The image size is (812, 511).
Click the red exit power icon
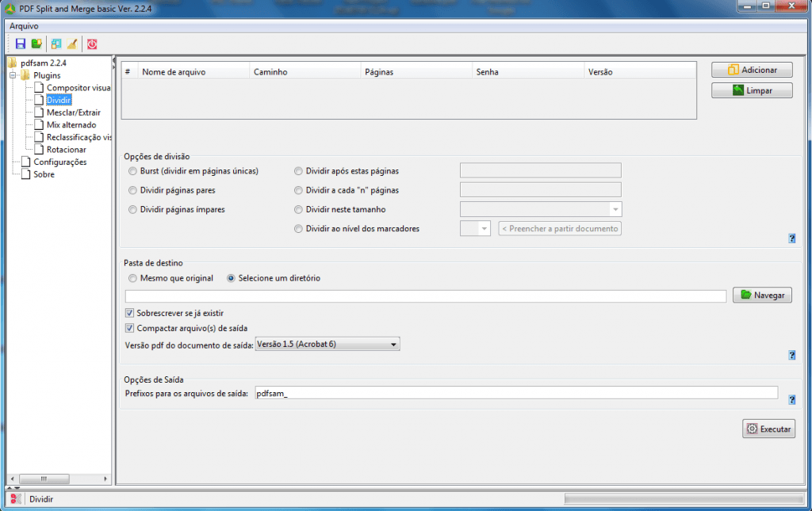92,44
